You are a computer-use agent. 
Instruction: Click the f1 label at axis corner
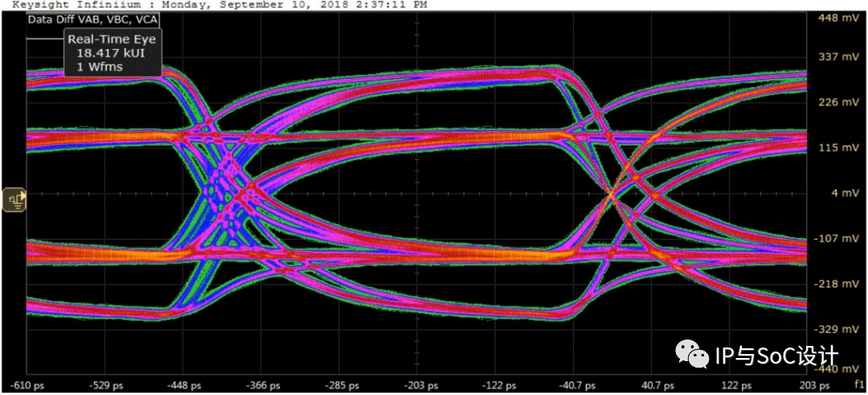tap(858, 384)
